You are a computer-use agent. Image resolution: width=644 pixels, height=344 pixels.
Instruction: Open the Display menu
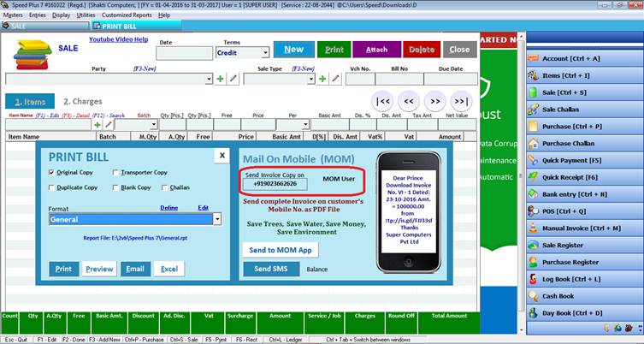click(x=62, y=15)
